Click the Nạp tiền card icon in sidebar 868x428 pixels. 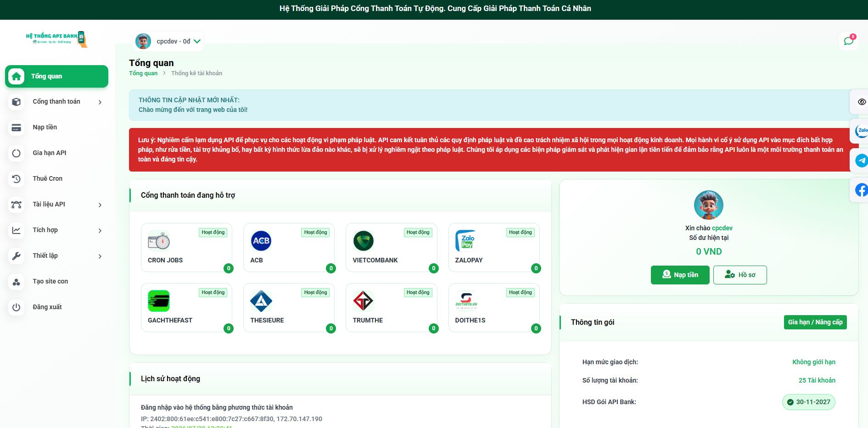(17, 128)
